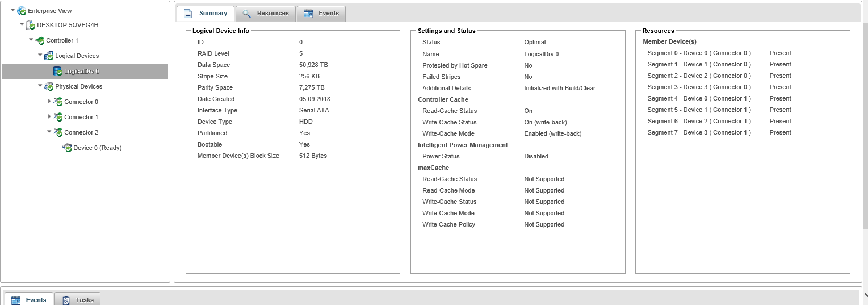The height and width of the screenshot is (305, 868).
Task: Collapse the Physical Devices node
Action: point(40,86)
